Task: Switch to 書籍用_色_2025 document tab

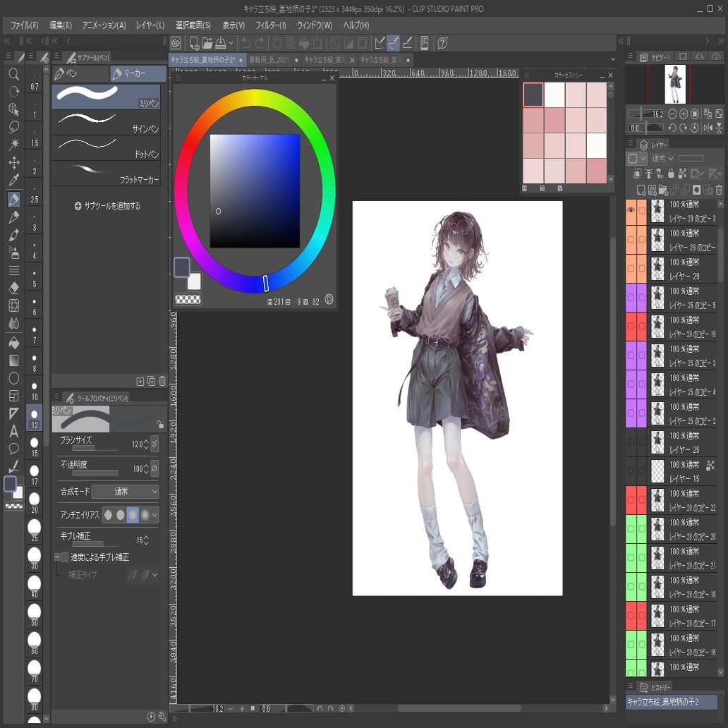Action: pos(274,59)
